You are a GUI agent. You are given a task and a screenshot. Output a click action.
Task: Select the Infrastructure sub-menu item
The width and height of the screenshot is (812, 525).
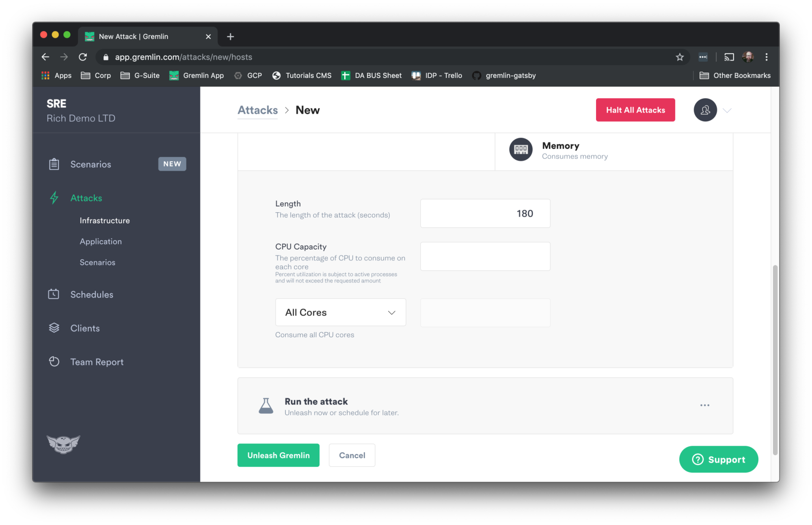coord(104,220)
